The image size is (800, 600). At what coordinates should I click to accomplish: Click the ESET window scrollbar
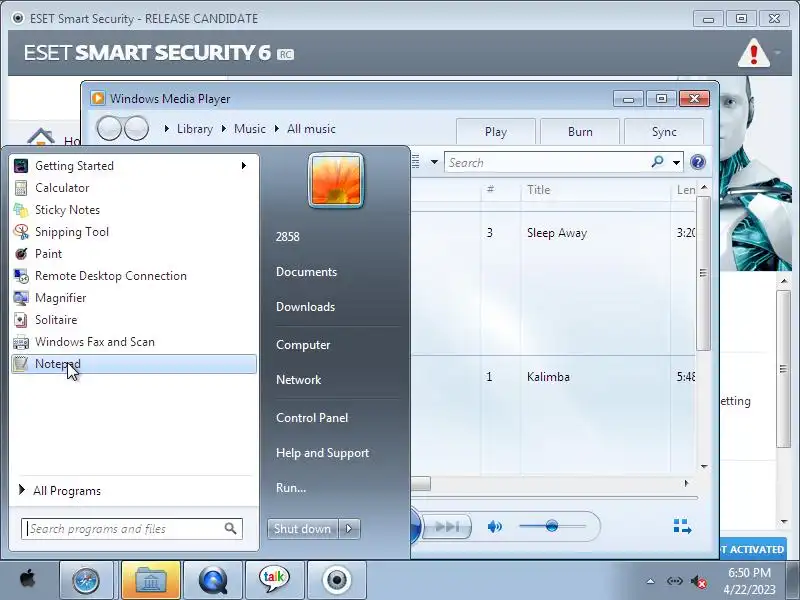click(x=783, y=369)
